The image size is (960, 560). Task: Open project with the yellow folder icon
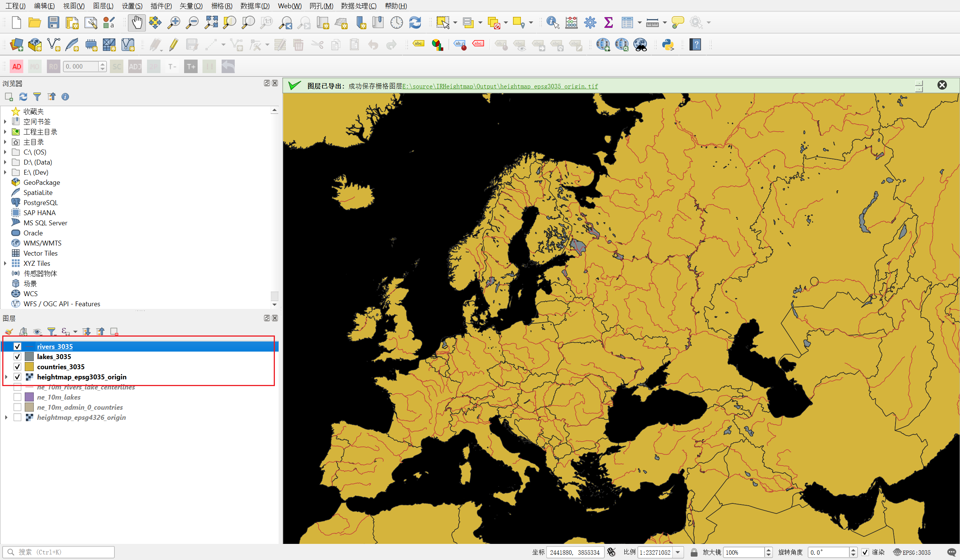(34, 22)
